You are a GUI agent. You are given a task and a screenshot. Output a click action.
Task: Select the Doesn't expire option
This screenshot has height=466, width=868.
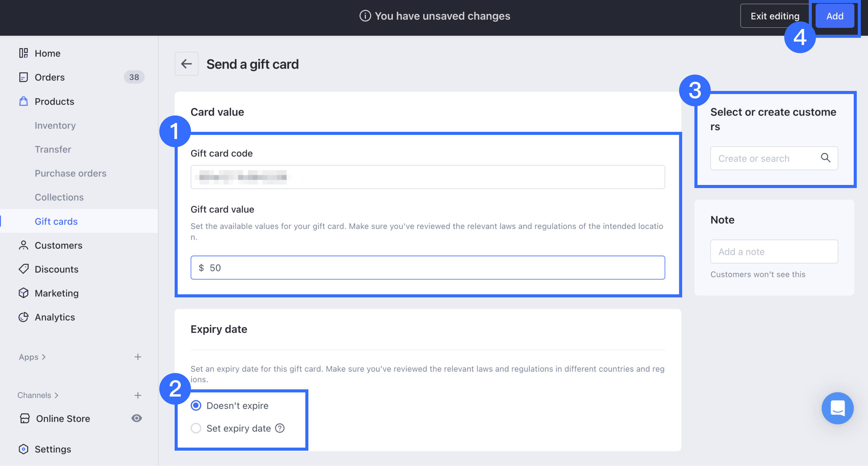tap(196, 405)
